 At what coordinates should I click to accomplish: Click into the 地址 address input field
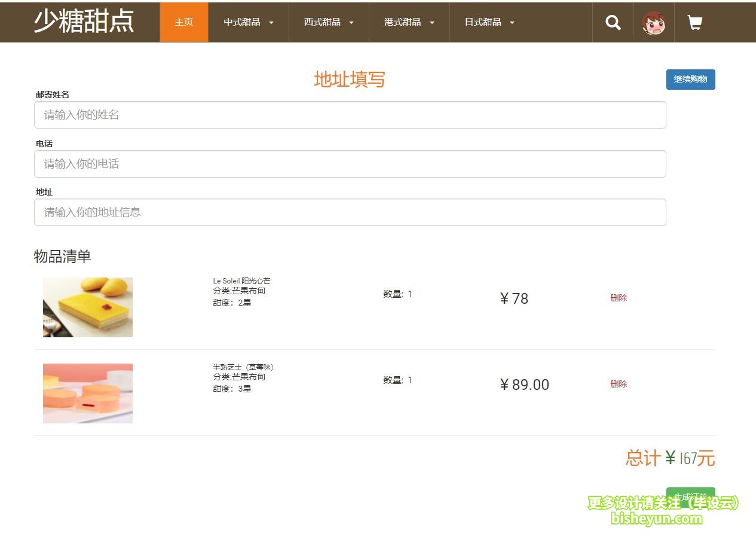350,212
